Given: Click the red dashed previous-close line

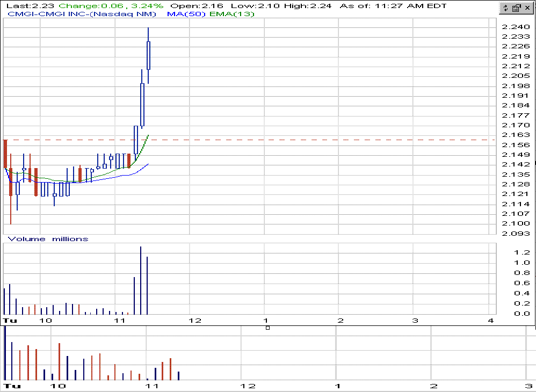Looking at the screenshot, I should (250, 140).
